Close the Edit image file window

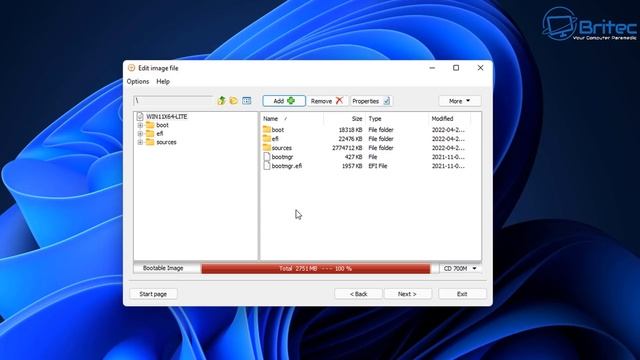[480, 68]
